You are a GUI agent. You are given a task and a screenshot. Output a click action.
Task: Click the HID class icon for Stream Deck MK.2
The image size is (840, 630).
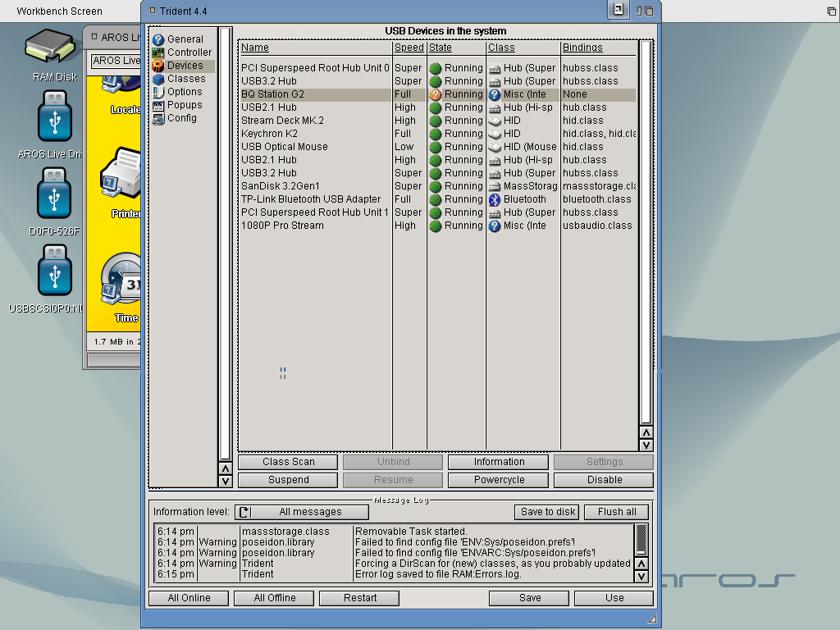tap(495, 121)
